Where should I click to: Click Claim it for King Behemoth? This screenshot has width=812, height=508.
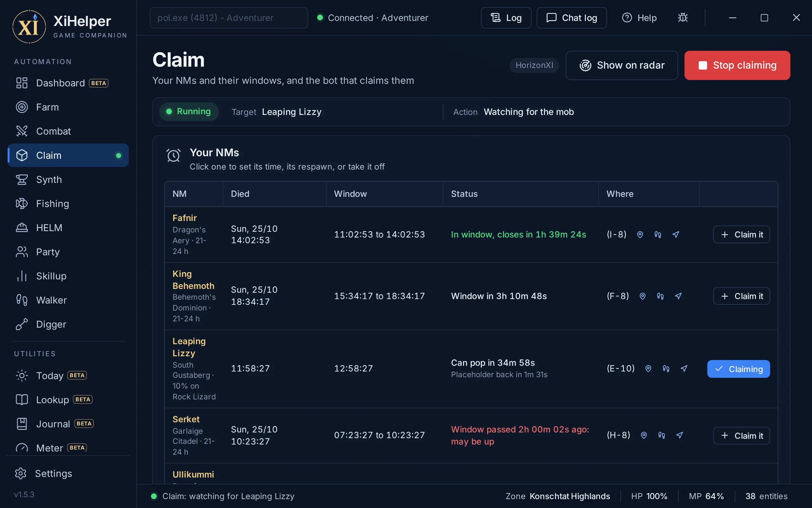741,296
